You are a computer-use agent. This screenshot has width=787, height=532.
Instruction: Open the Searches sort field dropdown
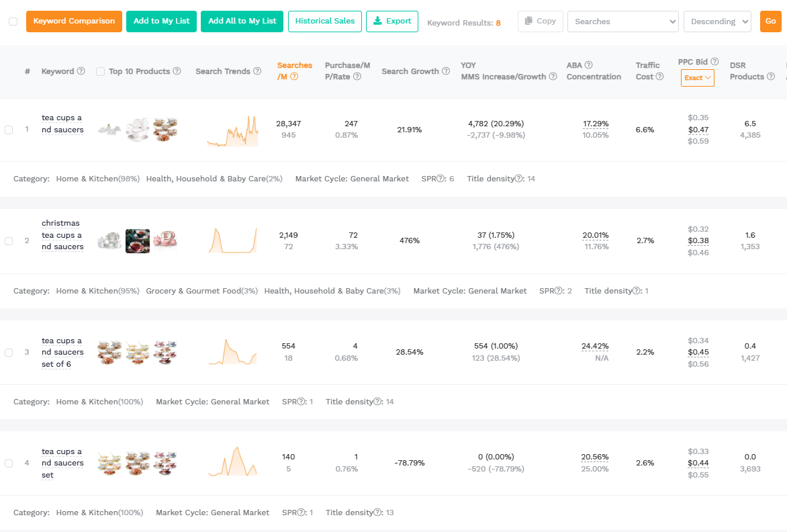(622, 21)
